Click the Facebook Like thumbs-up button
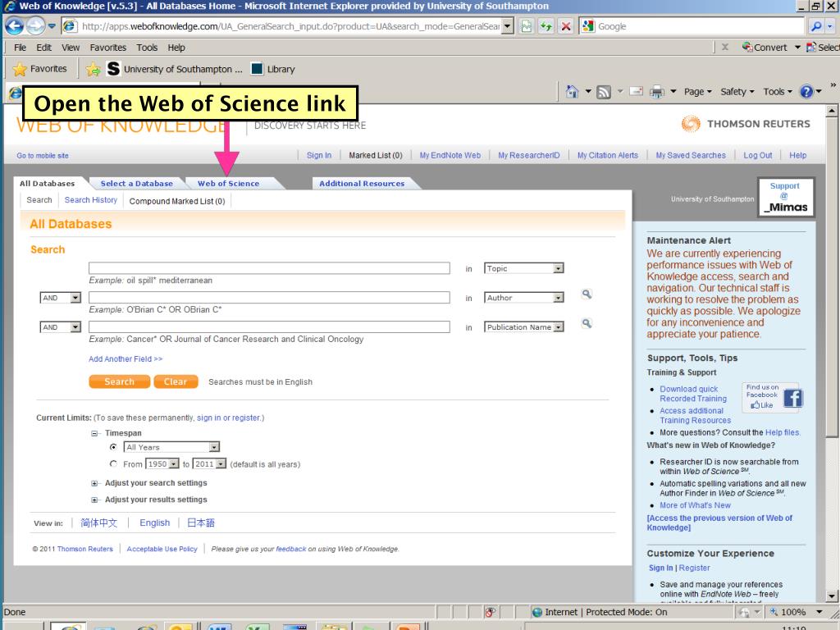Image resolution: width=840 pixels, height=630 pixels. pyautogui.click(x=762, y=405)
